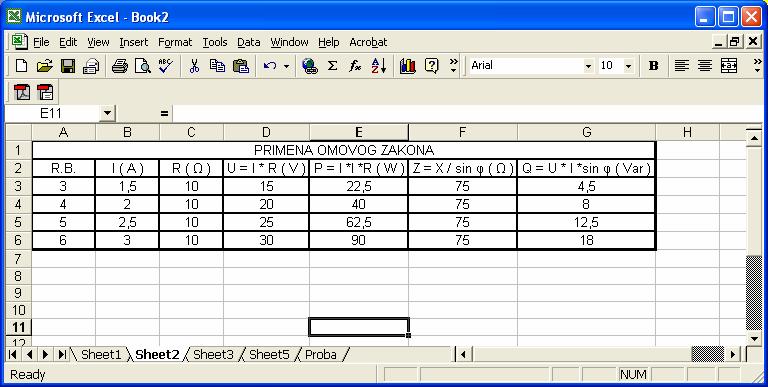Click the Print icon
768x387 pixels.
(x=120, y=66)
